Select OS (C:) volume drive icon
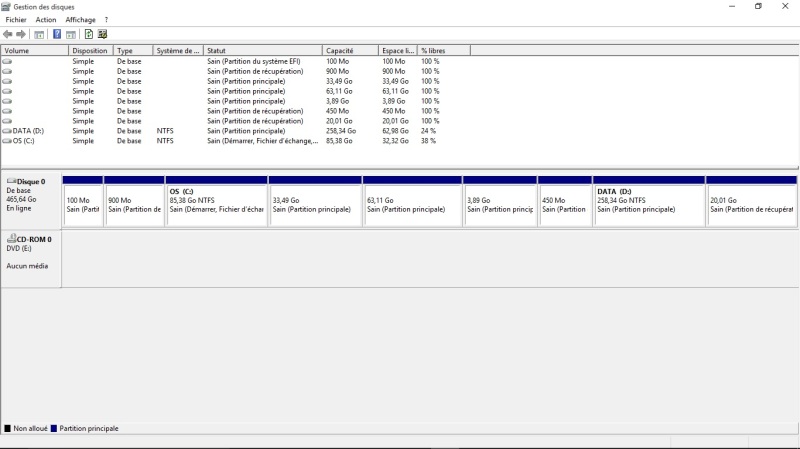The height and width of the screenshot is (449, 800). (x=7, y=141)
